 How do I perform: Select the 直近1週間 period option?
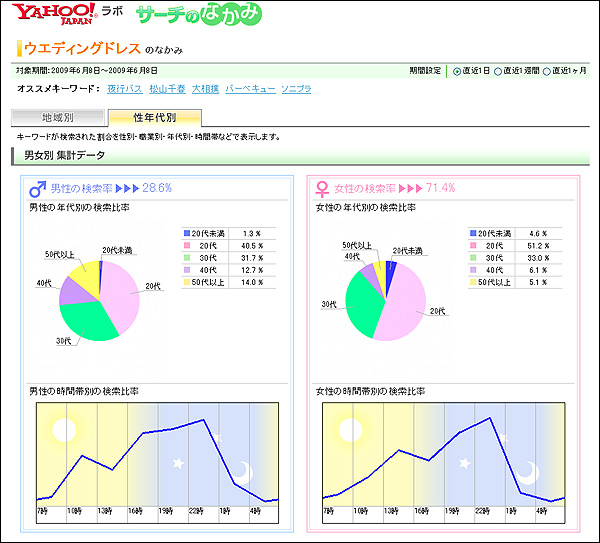click(496, 71)
